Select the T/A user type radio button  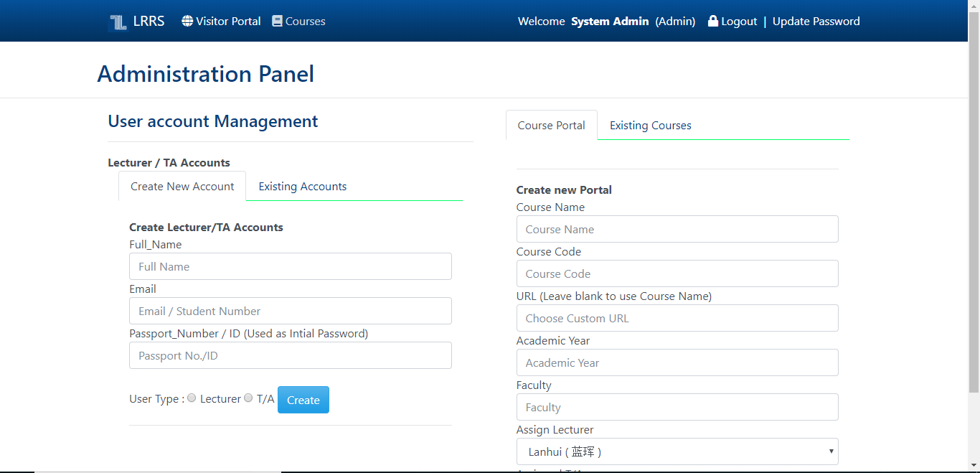click(x=248, y=398)
